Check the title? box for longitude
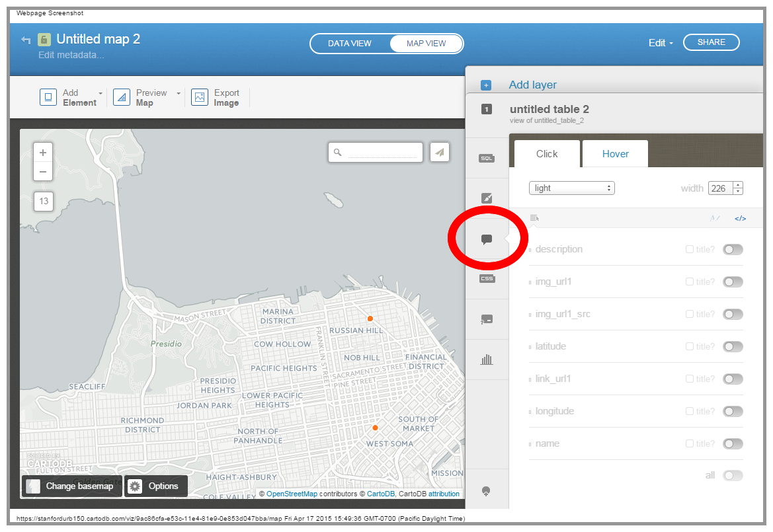The width and height of the screenshot is (773, 532). tap(690, 411)
